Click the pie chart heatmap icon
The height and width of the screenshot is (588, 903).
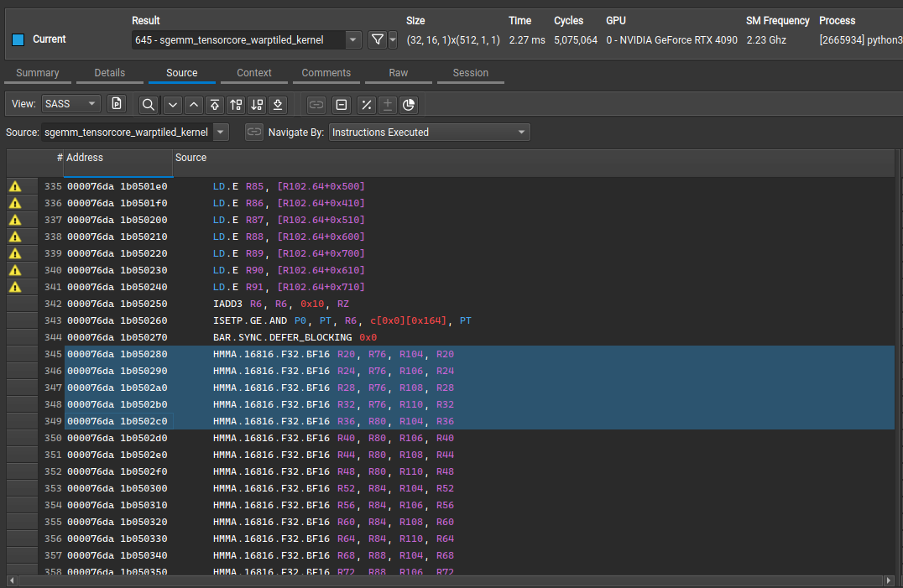tap(409, 105)
